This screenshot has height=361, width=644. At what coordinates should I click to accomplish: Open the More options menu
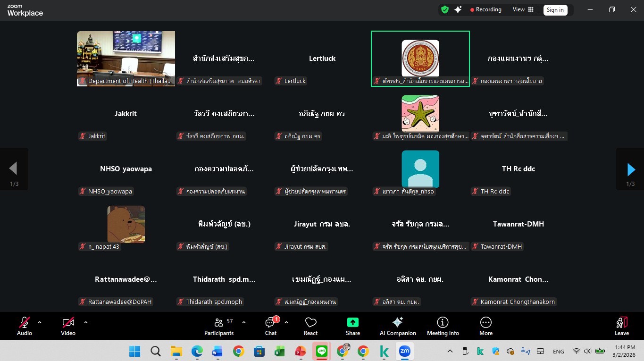(485, 326)
